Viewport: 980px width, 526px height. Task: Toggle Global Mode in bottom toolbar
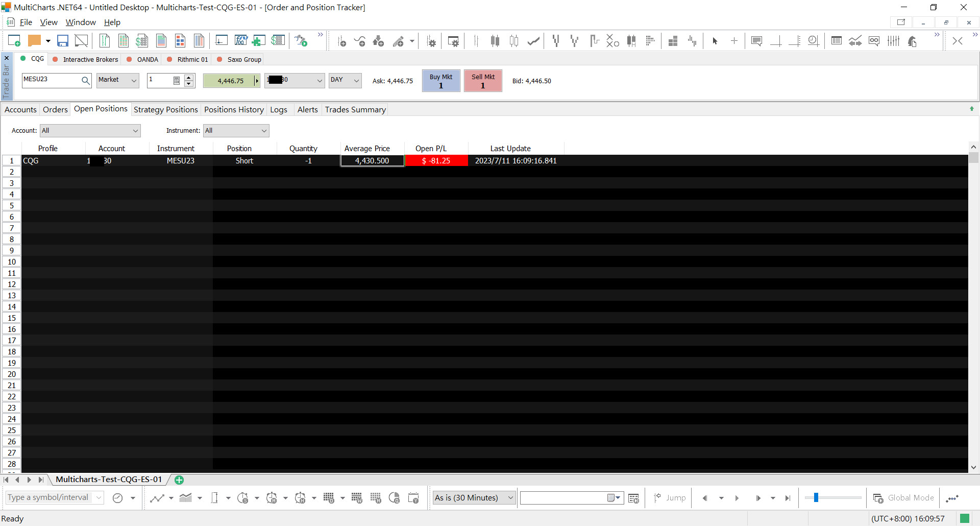point(904,498)
